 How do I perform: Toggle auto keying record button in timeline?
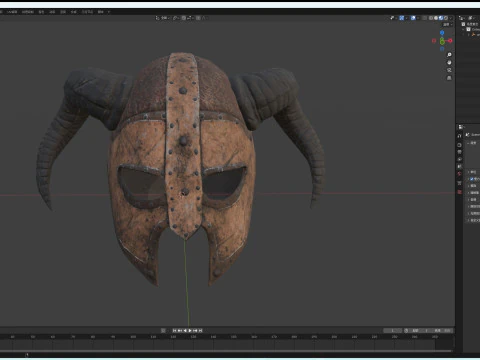pyautogui.click(x=163, y=331)
